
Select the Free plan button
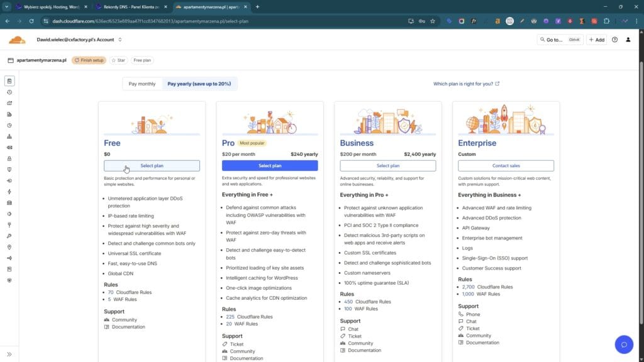tap(152, 166)
